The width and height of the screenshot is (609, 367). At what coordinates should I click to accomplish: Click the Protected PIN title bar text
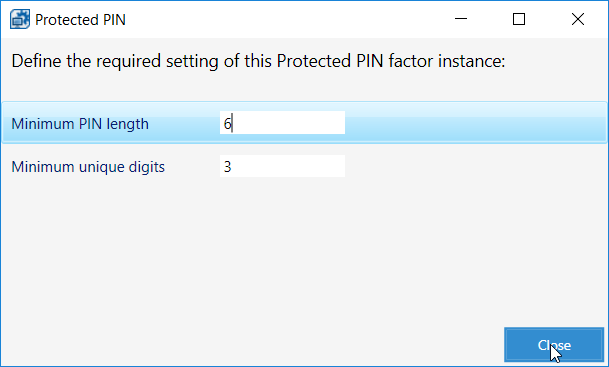pos(80,20)
